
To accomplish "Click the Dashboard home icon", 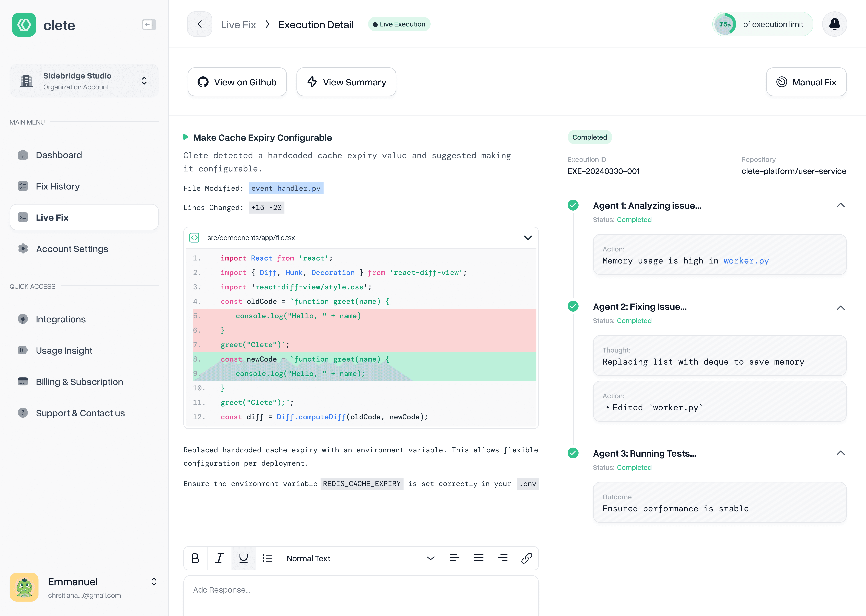I will coord(23,155).
